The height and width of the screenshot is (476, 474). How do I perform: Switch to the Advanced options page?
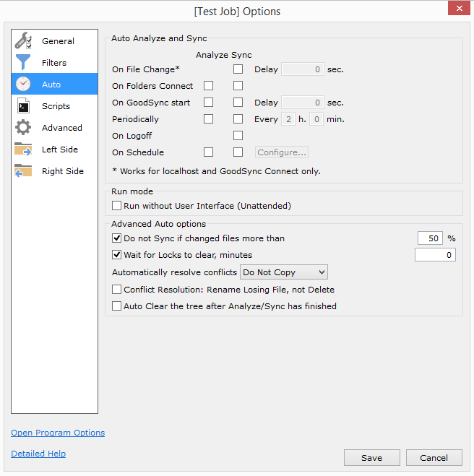(x=61, y=128)
